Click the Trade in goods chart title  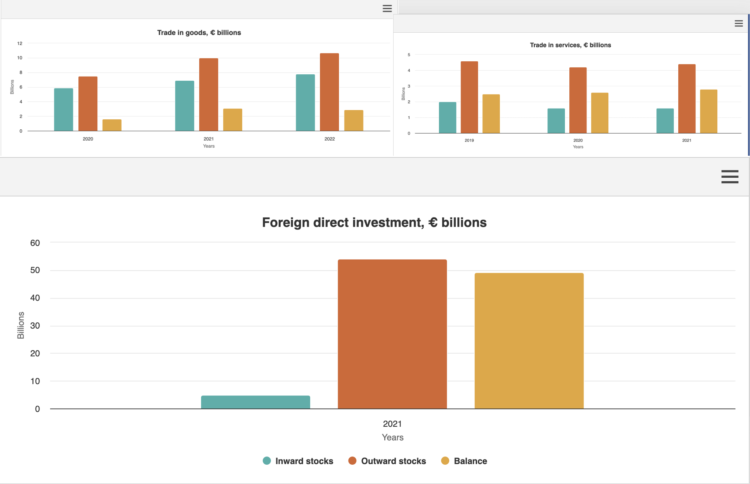[199, 33]
